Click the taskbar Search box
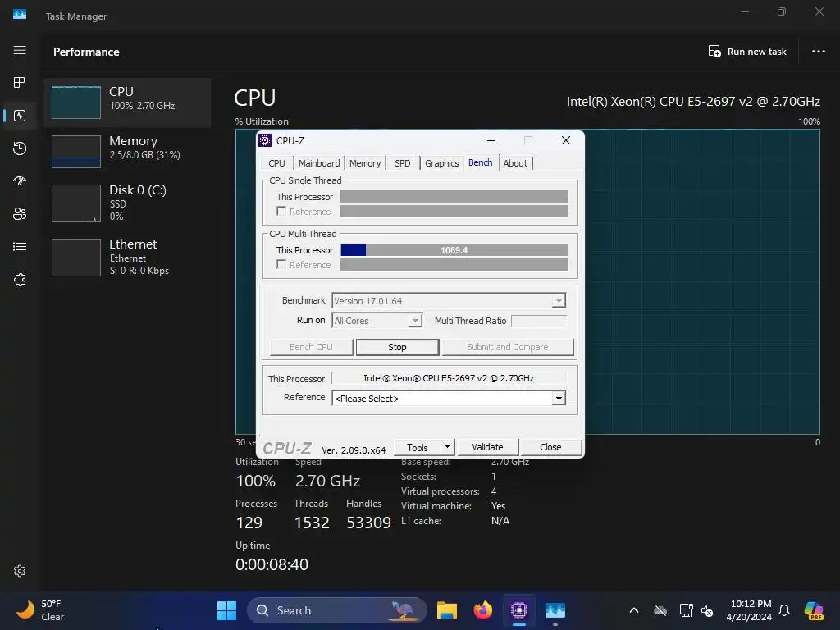Image resolution: width=840 pixels, height=630 pixels. pyautogui.click(x=336, y=610)
